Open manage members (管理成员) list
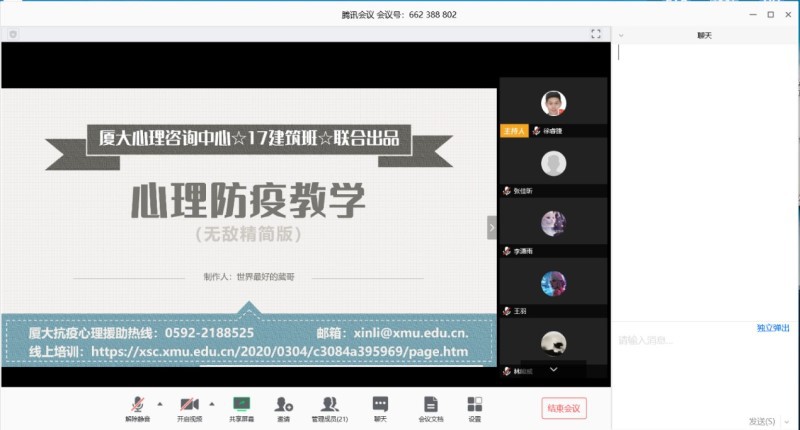The image size is (800, 430). point(329,404)
